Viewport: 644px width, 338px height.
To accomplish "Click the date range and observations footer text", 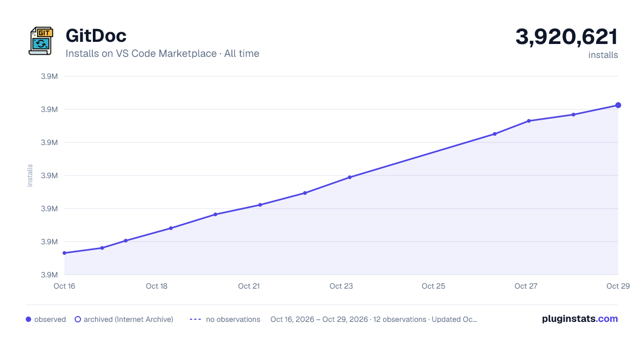I will [374, 319].
